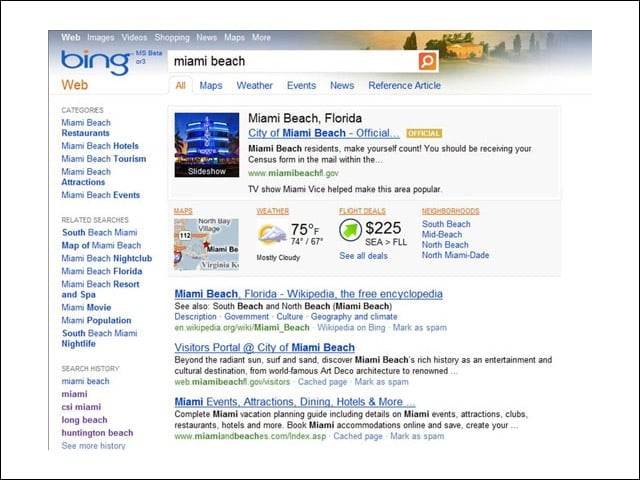The image size is (640, 480).
Task: Click the mostly cloudy weather icon
Action: [x=272, y=234]
